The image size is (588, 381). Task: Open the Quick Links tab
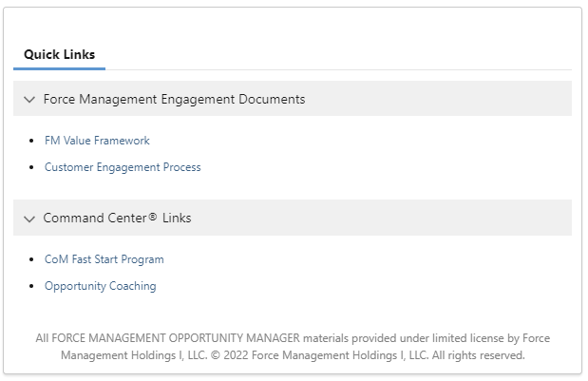point(59,54)
